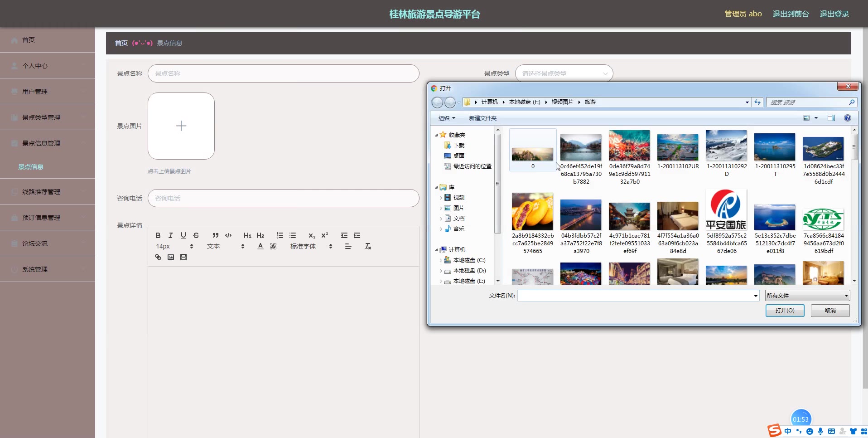Viewport: 868px width, 438px height.
Task: Toggle the ordered list button
Action: coord(280,235)
